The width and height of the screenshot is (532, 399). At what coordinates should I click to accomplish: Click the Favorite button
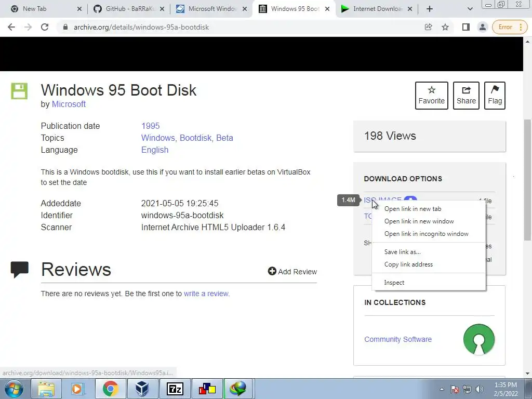(x=432, y=96)
